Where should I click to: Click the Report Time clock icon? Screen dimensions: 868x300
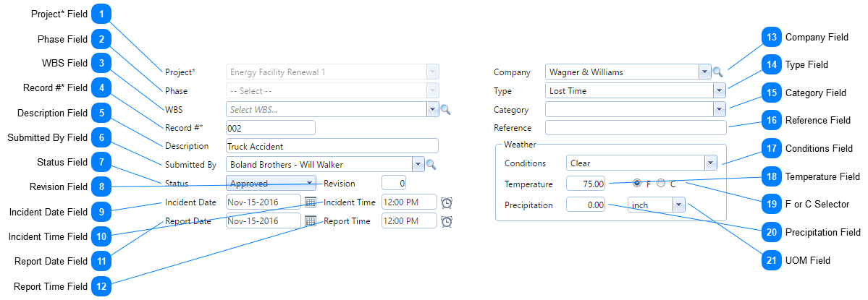tap(447, 222)
